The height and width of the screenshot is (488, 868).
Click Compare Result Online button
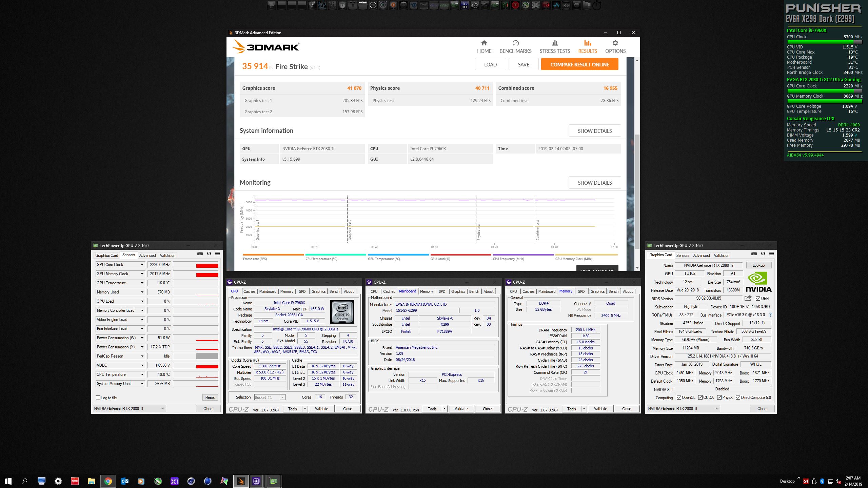tap(579, 64)
